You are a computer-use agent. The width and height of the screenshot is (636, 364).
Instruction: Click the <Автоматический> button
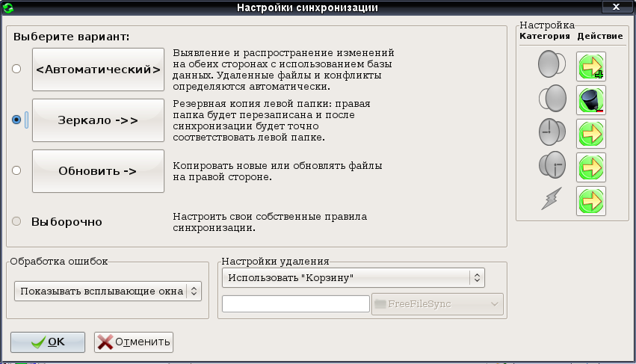pos(98,70)
